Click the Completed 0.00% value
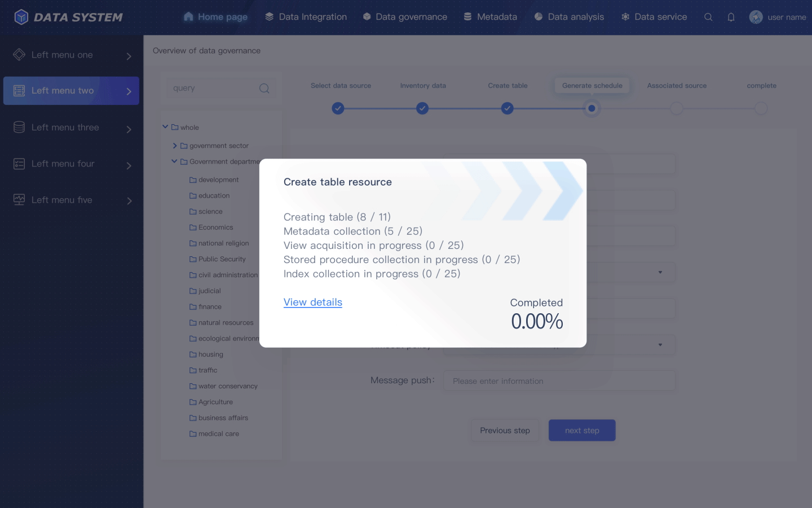The width and height of the screenshot is (812, 508). [x=537, y=322]
